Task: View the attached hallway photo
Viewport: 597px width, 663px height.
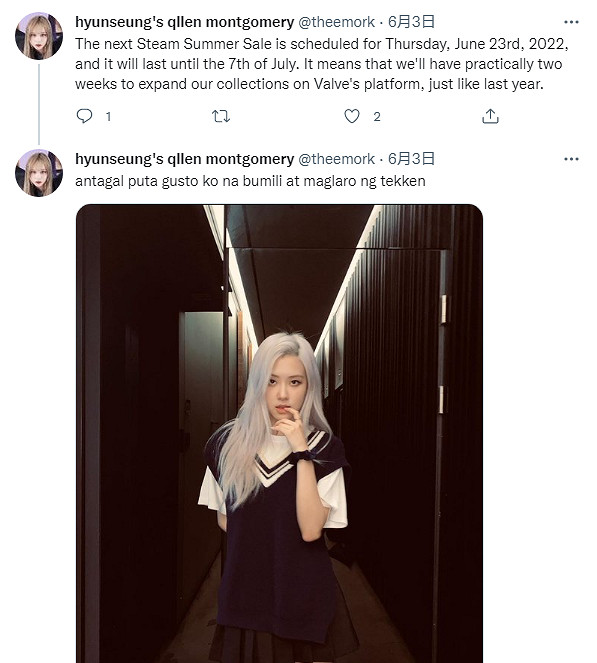Action: [x=279, y=433]
